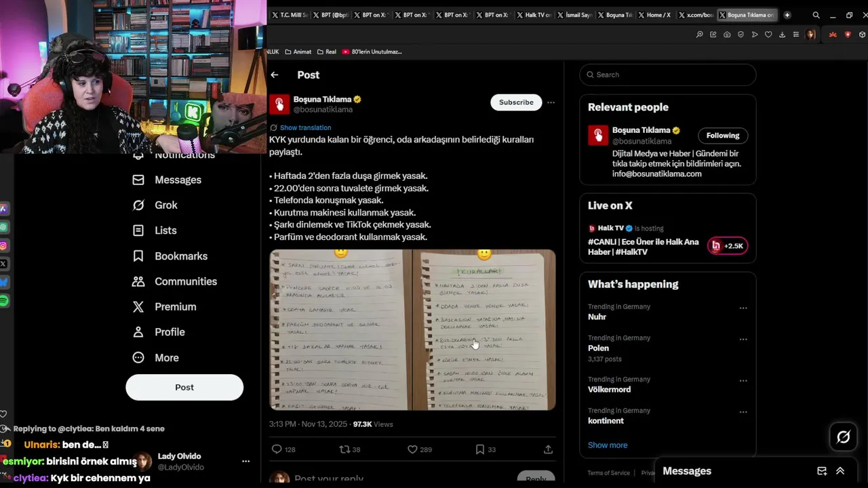Open the floating Grok button at right
The image size is (868, 488).
pos(844,437)
